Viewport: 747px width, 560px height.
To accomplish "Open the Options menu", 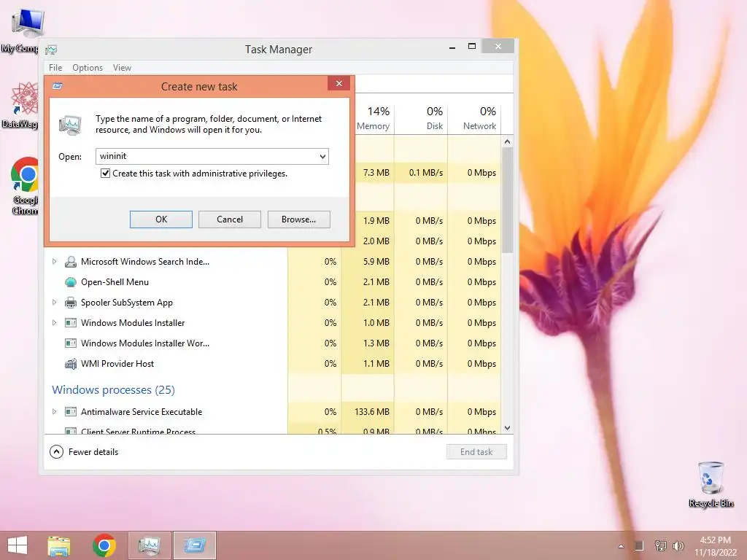I will click(x=88, y=68).
